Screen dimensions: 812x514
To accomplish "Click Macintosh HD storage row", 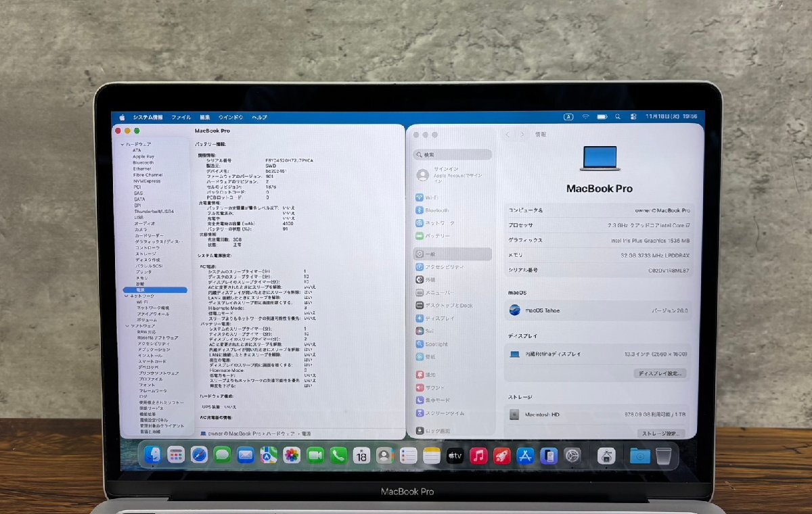I will [600, 414].
